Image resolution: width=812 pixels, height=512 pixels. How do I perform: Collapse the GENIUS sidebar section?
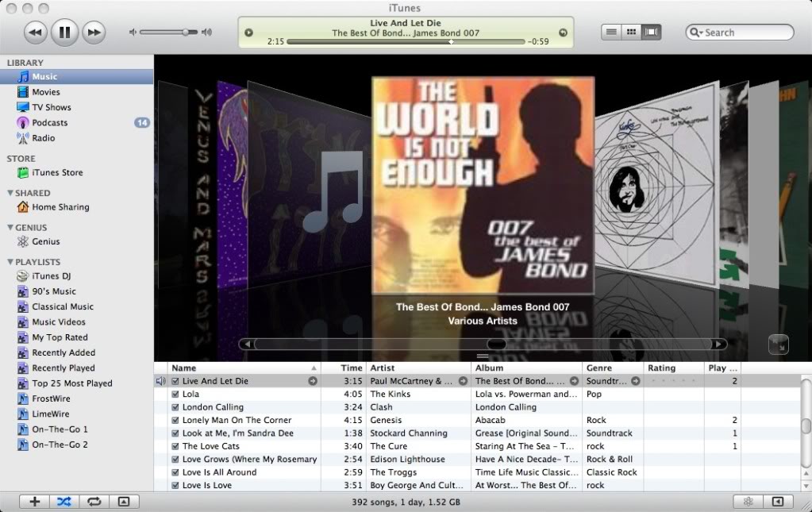tap(10, 227)
